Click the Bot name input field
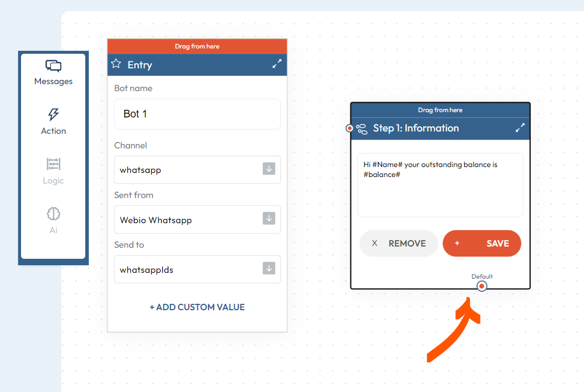This screenshot has height=392, width=584. click(197, 114)
